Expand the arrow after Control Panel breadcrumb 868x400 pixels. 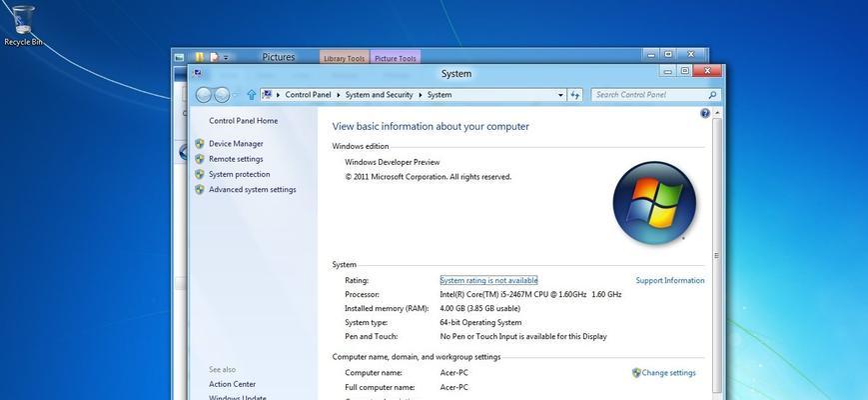(339, 95)
